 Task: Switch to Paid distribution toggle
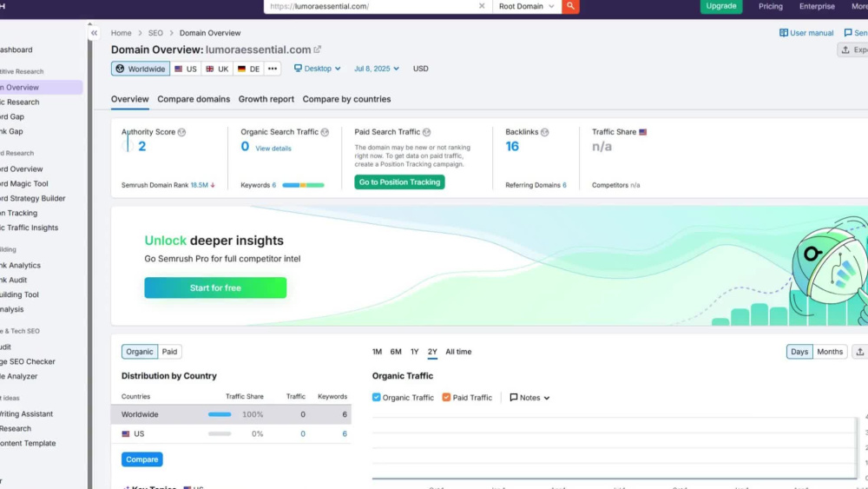pyautogui.click(x=169, y=352)
